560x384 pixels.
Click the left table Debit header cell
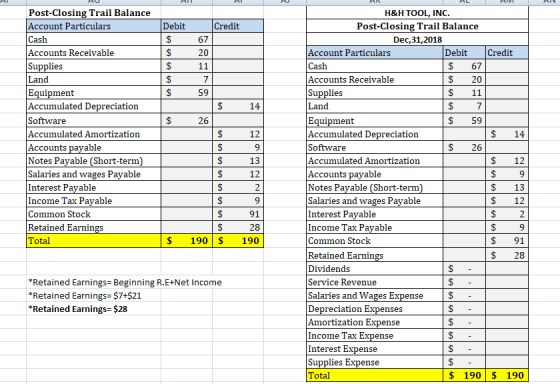(187, 26)
